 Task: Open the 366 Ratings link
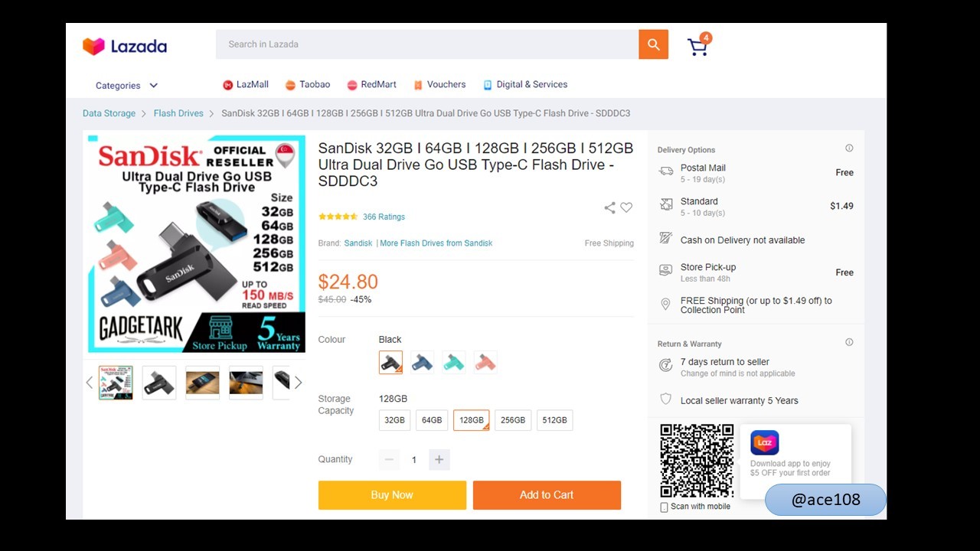click(384, 217)
